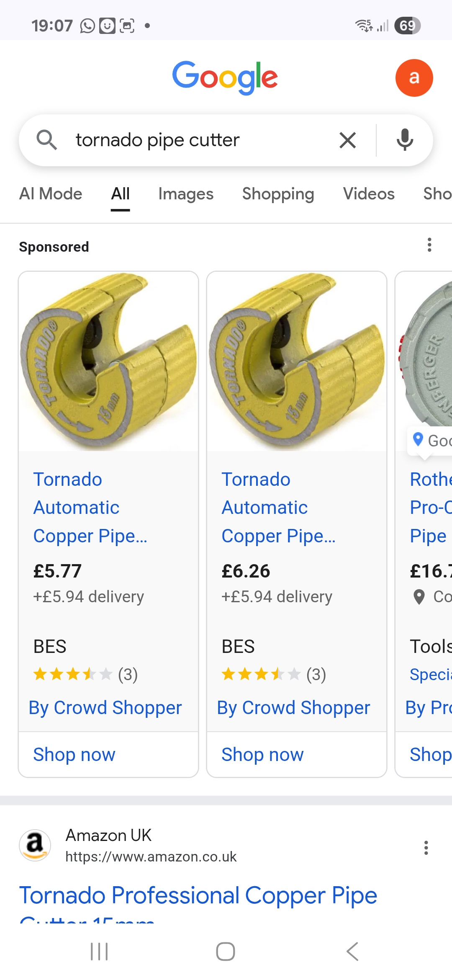Switch to the AI Mode tab
Viewport: 452px width, 980px height.
coord(51,194)
